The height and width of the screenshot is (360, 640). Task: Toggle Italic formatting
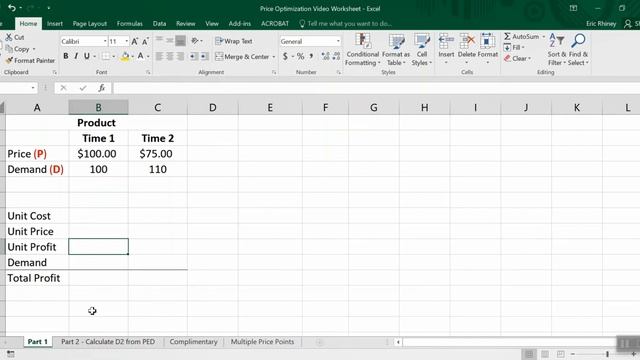click(76, 56)
